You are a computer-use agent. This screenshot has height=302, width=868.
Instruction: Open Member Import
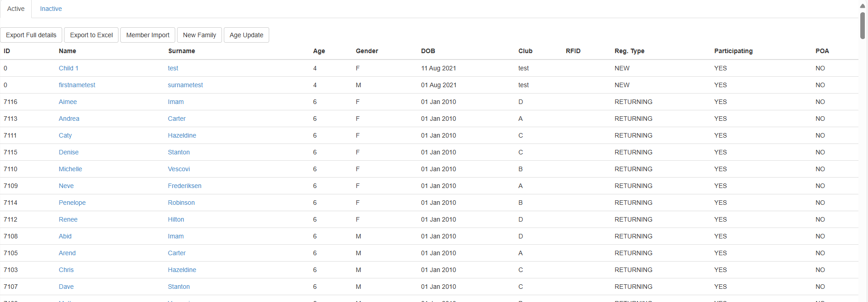(148, 35)
